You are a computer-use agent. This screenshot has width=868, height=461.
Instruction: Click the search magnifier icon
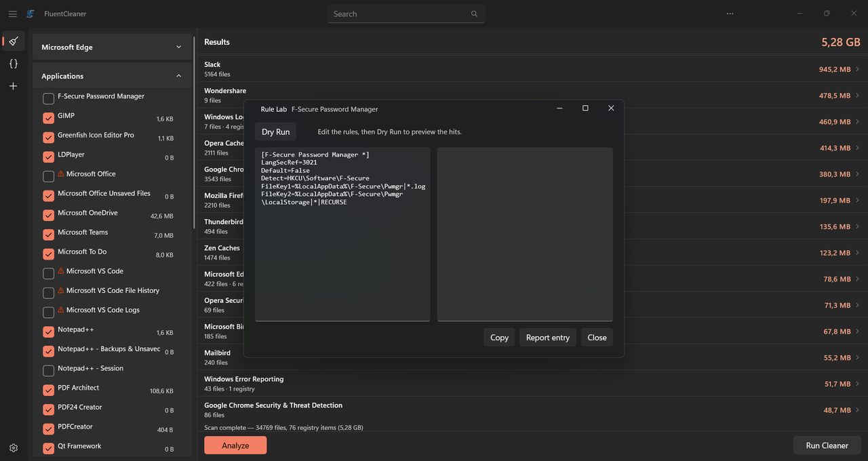474,14
